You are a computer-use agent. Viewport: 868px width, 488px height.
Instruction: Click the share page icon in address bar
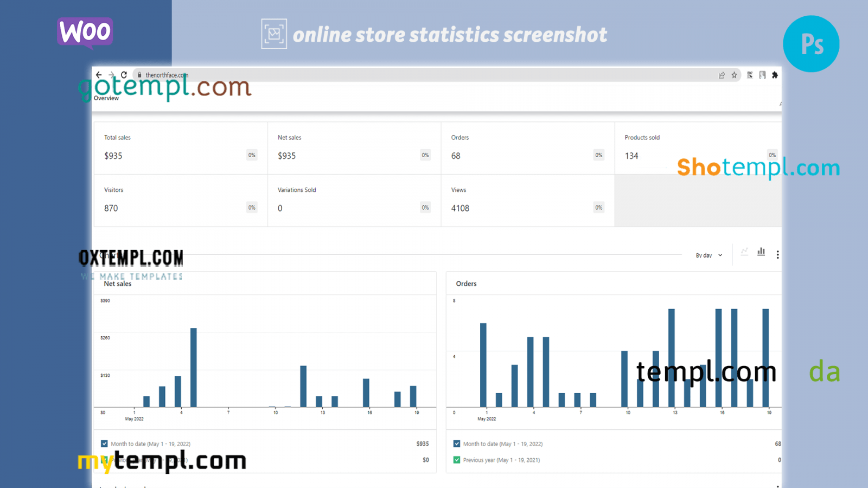coord(722,75)
